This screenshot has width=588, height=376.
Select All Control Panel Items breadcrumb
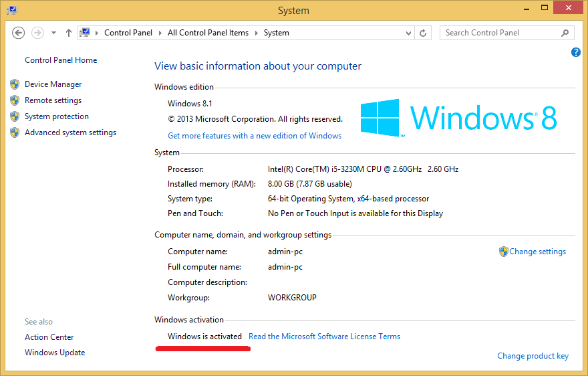[x=208, y=33]
